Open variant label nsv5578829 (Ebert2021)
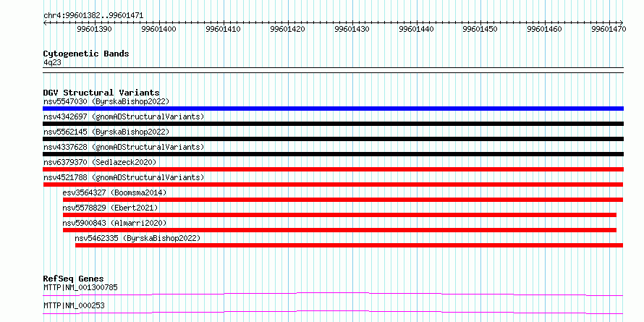 [110, 208]
